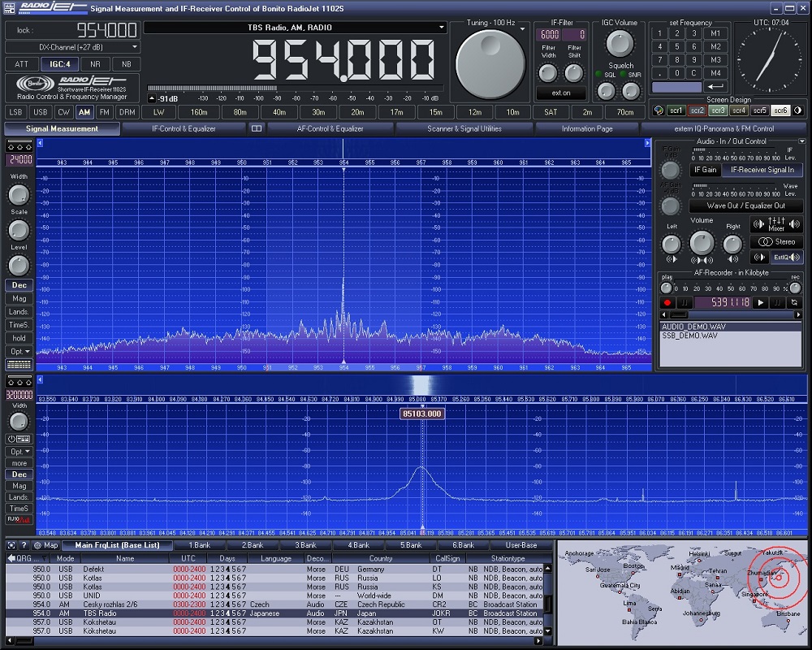The height and width of the screenshot is (650, 812).
Task: Toggle the ATT attenuator button
Action: tap(22, 64)
